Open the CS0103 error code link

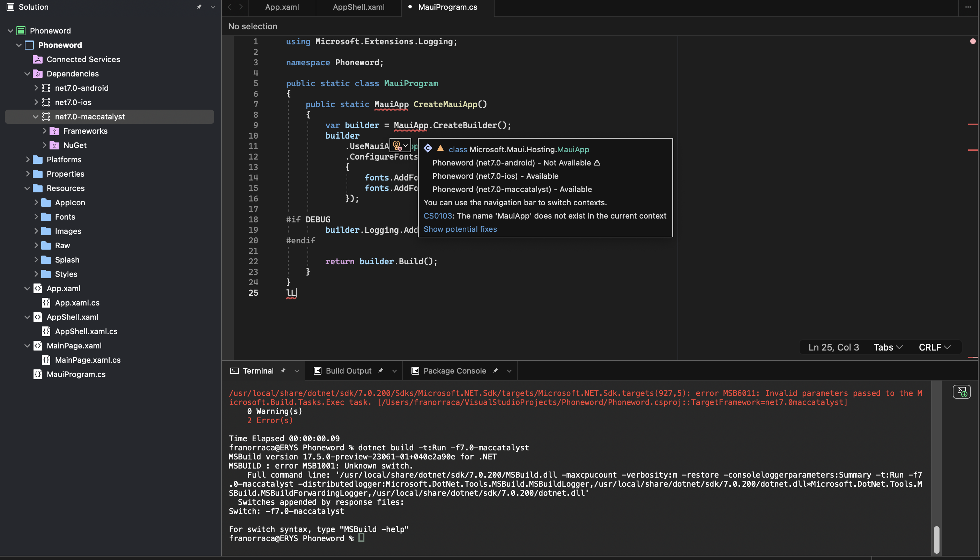click(x=438, y=216)
